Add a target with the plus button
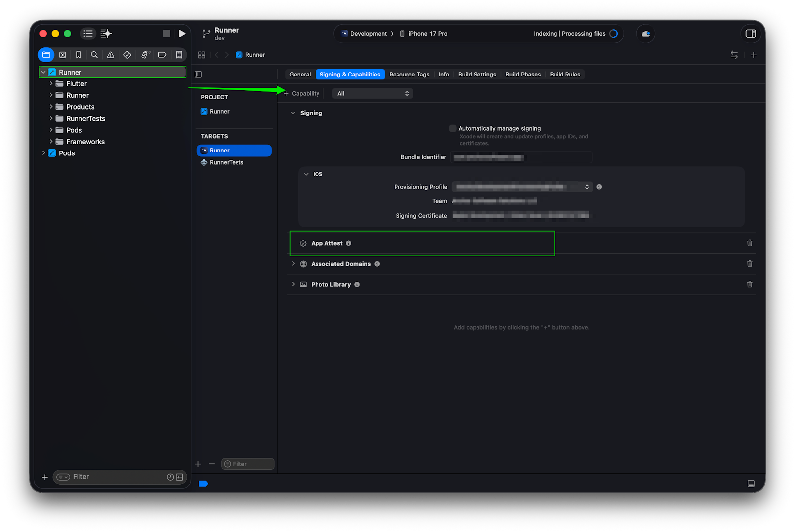 [x=198, y=464]
